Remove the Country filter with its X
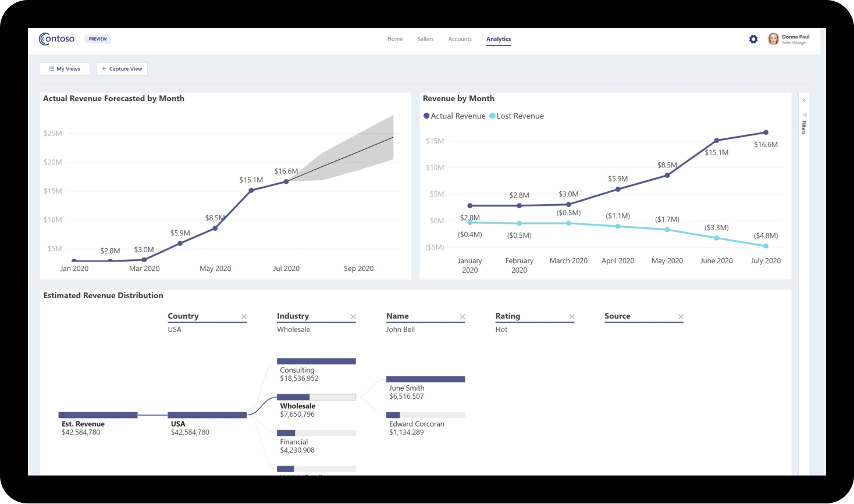The height and width of the screenshot is (504, 854). click(x=244, y=317)
